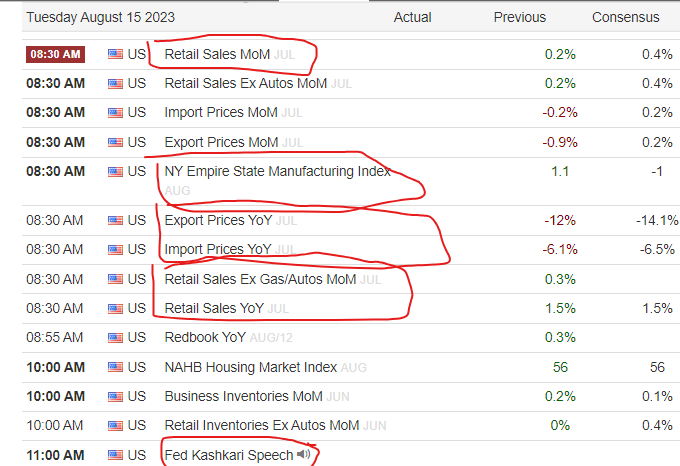Image resolution: width=680 pixels, height=466 pixels.
Task: Open NY Empire State Manufacturing Index link
Action: click(x=278, y=171)
